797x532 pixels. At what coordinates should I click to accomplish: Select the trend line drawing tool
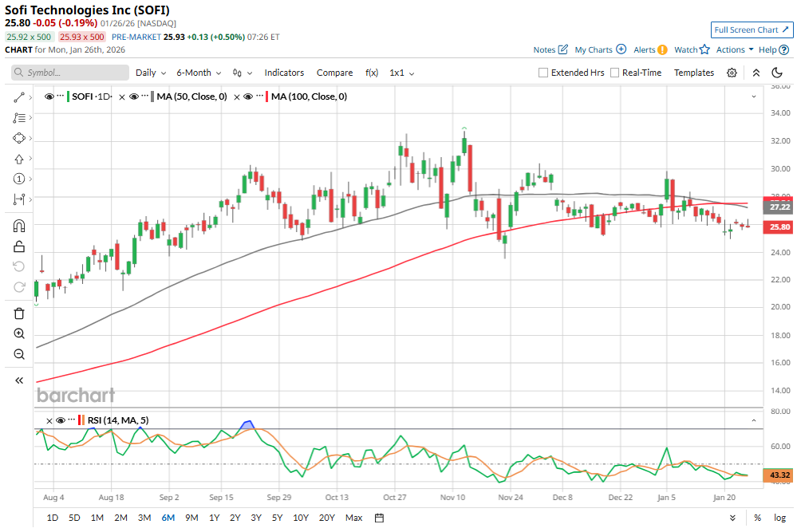[19, 97]
